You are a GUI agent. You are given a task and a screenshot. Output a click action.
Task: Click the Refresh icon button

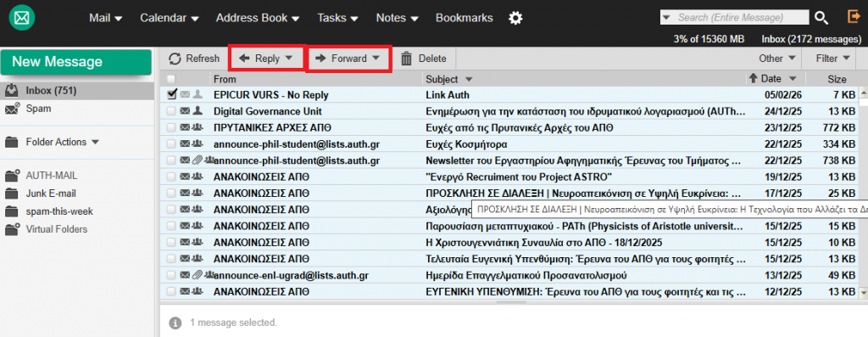(175, 59)
